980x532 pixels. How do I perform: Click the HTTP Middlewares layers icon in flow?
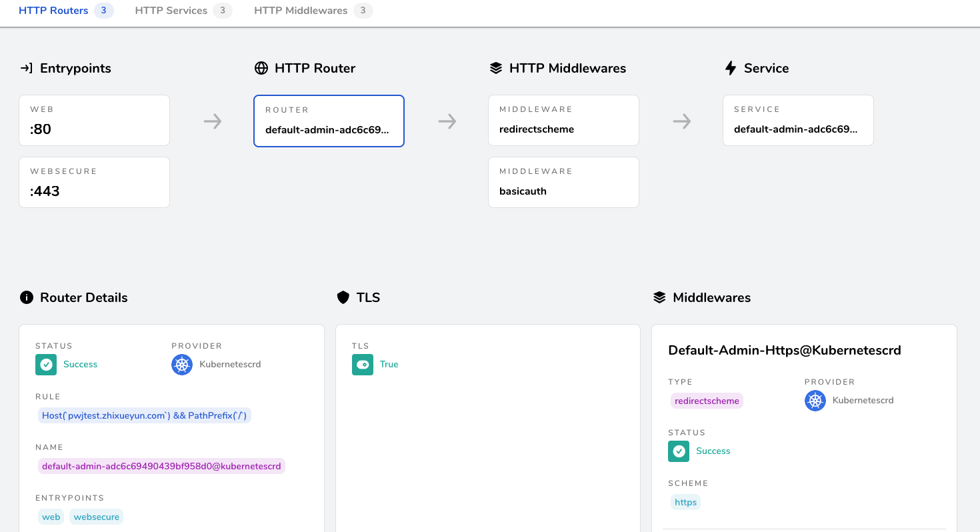tap(495, 68)
